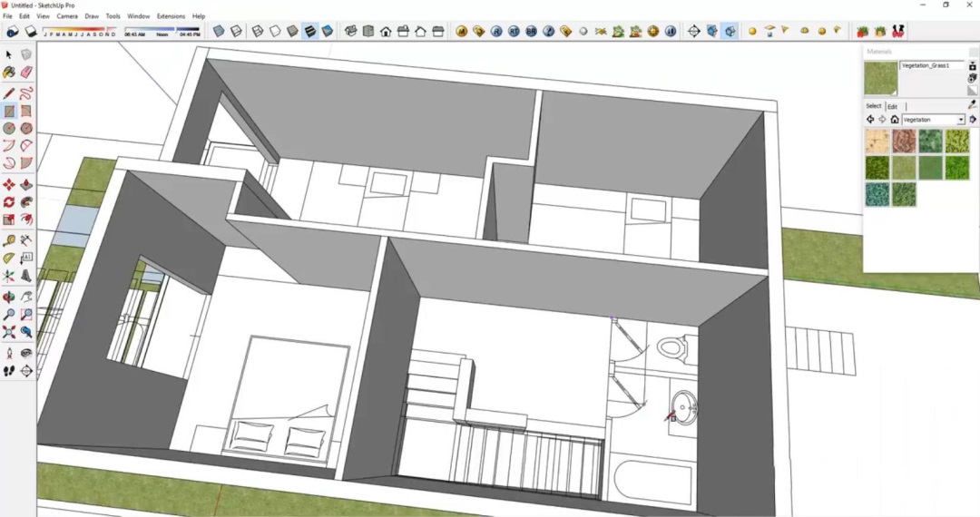980x517 pixels.
Task: Go to the In Model materials home
Action: click(894, 120)
